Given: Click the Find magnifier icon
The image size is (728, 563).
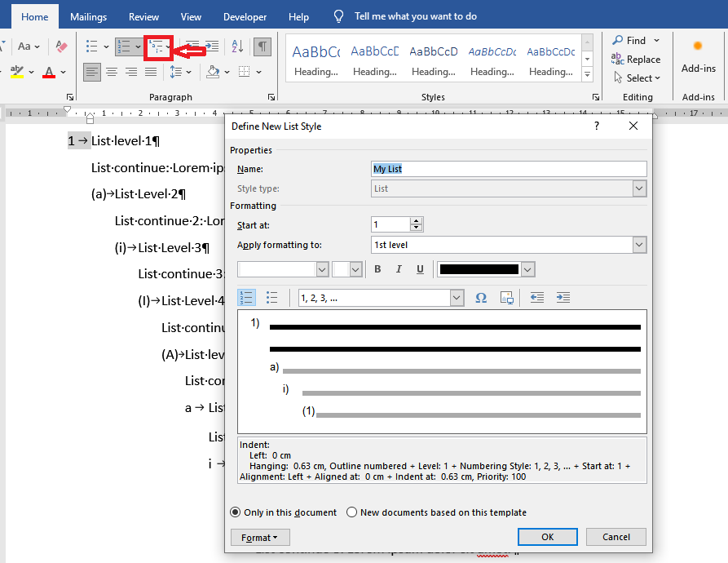Looking at the screenshot, I should click(x=617, y=41).
